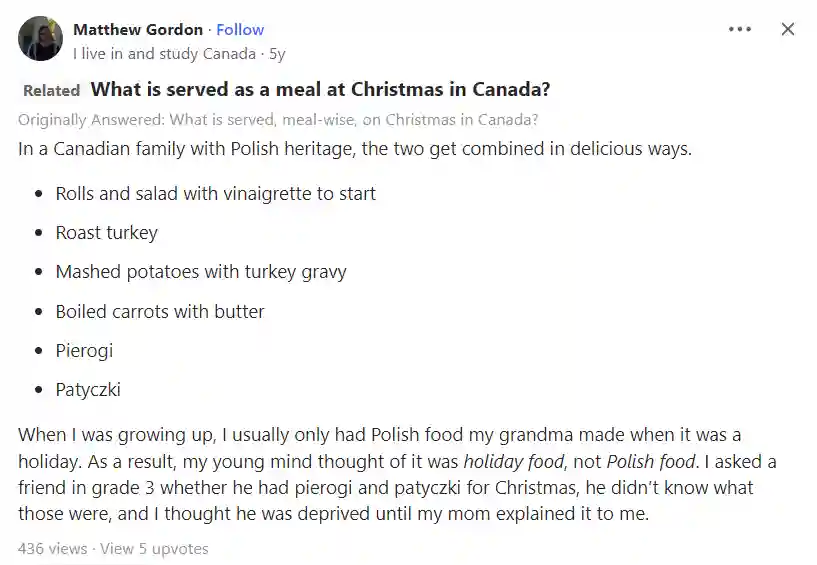Click the 'Boiled carrots with butter' item
Image resolution: width=817 pixels, height=565 pixels.
coord(160,312)
